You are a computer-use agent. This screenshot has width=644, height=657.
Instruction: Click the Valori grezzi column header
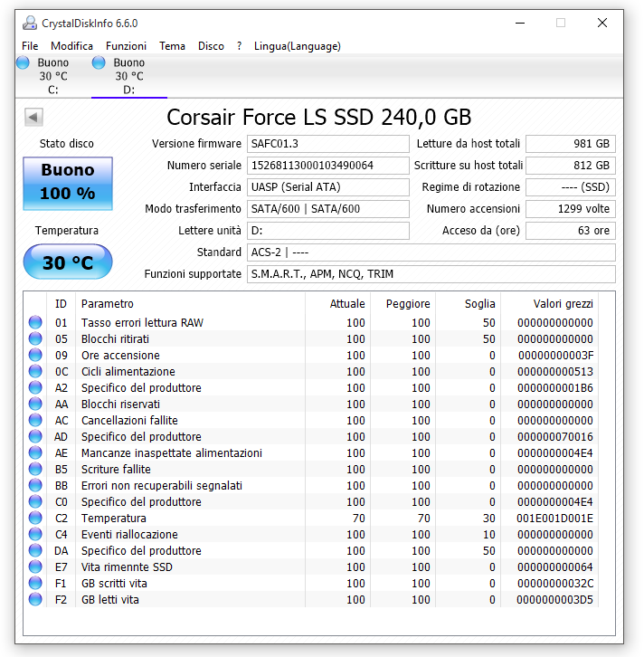(550, 304)
